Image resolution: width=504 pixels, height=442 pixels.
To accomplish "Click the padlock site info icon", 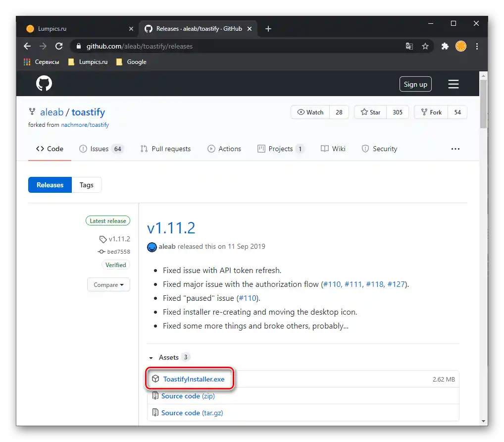I will pos(78,46).
